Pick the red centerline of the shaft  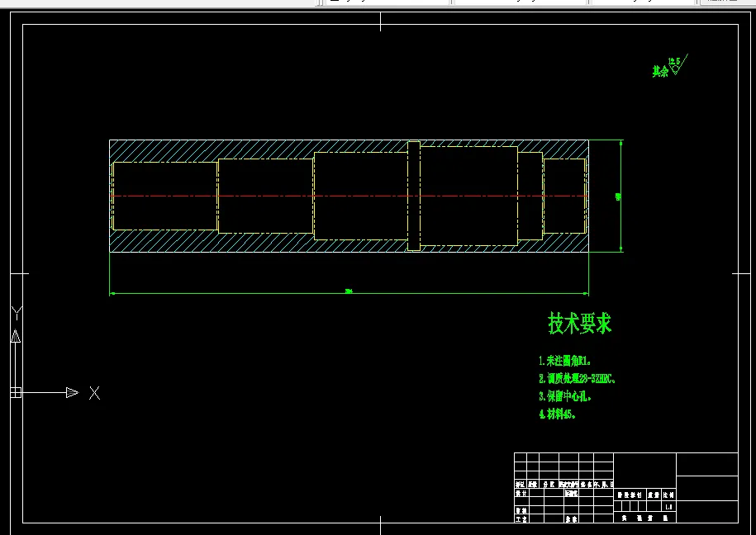[349, 196]
